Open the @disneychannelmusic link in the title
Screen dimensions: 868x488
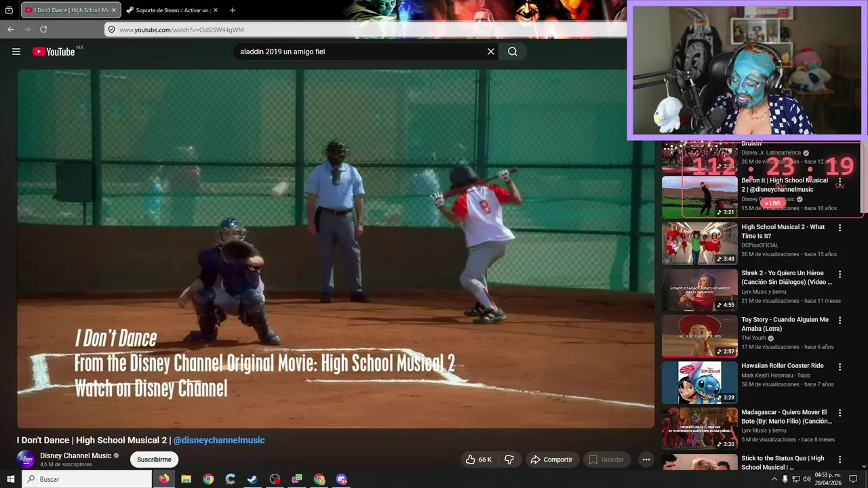pos(219,440)
